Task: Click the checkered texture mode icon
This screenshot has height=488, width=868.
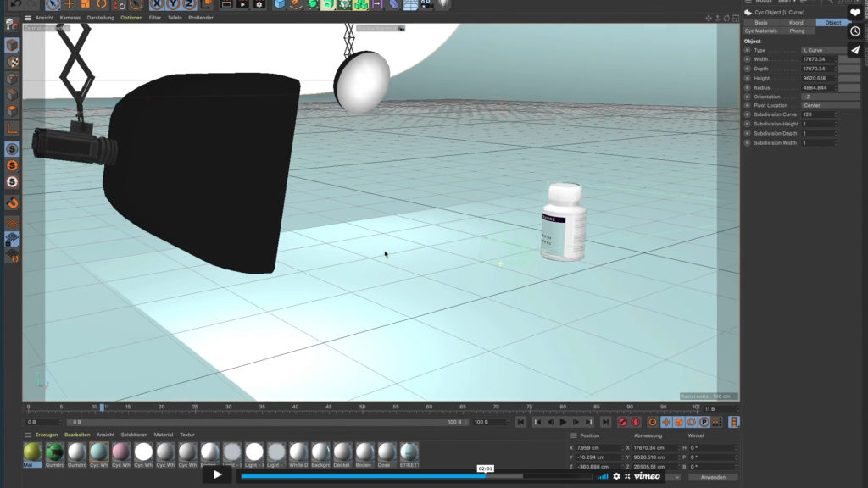Action: pos(12,62)
